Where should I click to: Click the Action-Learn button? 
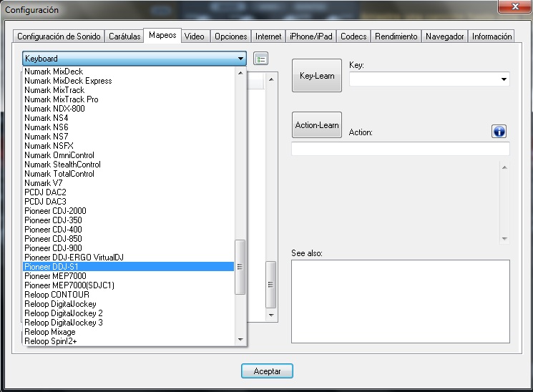pos(317,124)
